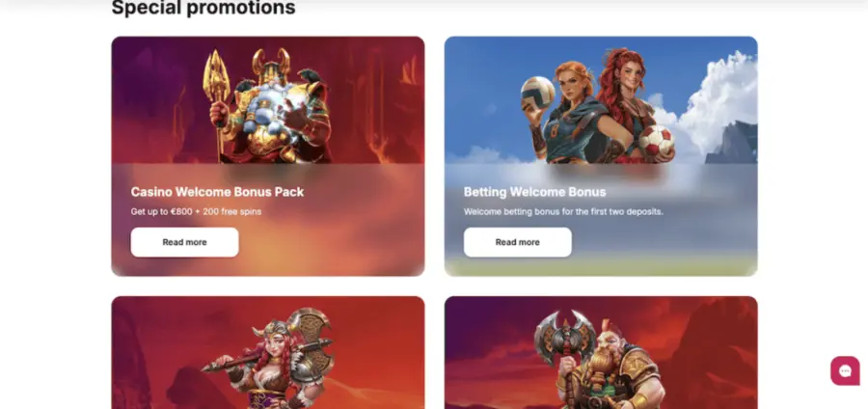Open the live chat bubble icon
This screenshot has height=409, width=868.
[x=845, y=370]
